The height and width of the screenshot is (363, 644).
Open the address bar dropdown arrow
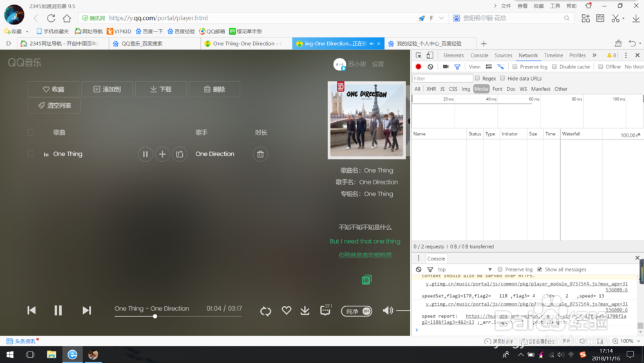tap(441, 18)
